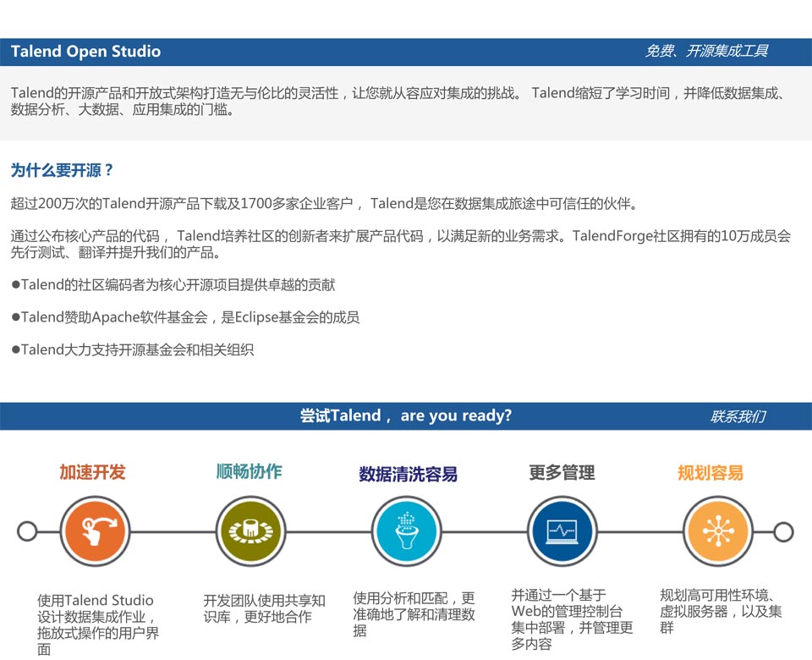This screenshot has height=660, width=812.
Task: Click the bullet about Talend社区编码者 contributions
Action: pyautogui.click(x=173, y=285)
